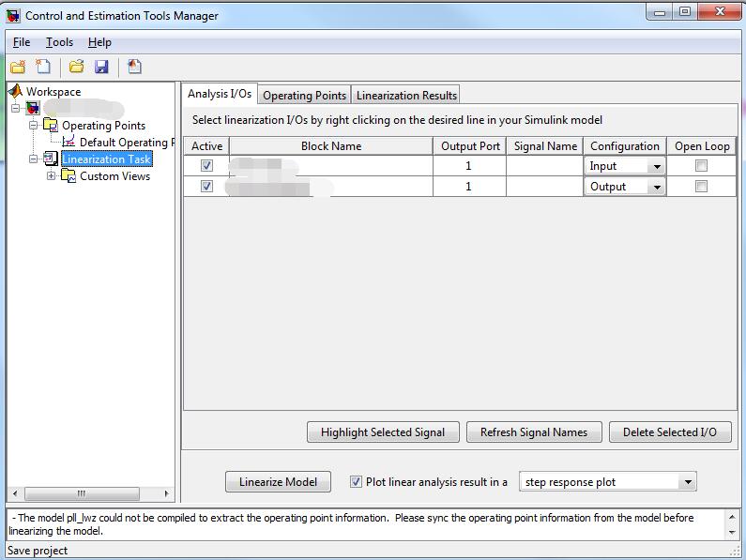746x560 pixels.
Task: Collapse the Linearization Task tree node
Action: 33,159
